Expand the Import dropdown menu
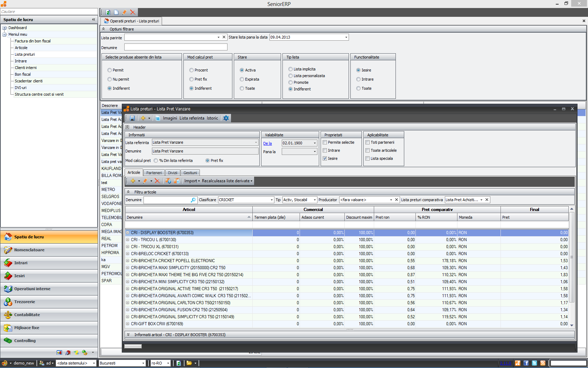The height and width of the screenshot is (368, 588). [192, 181]
